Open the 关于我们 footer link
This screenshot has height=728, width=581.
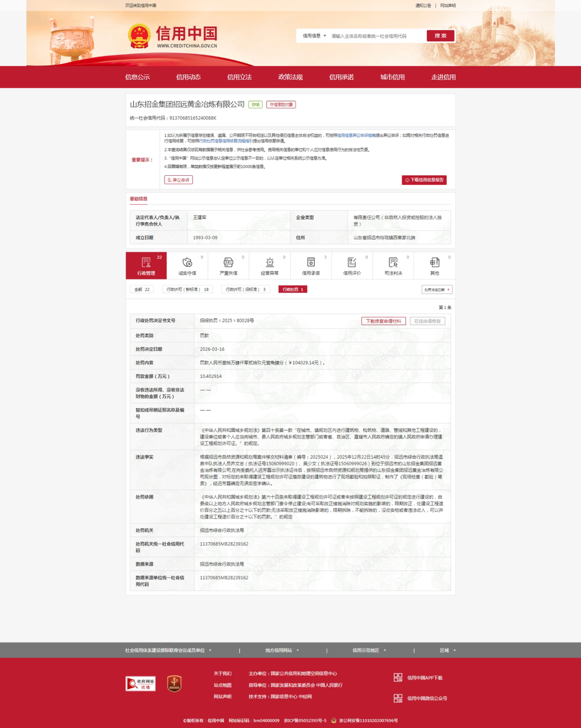pyautogui.click(x=222, y=673)
